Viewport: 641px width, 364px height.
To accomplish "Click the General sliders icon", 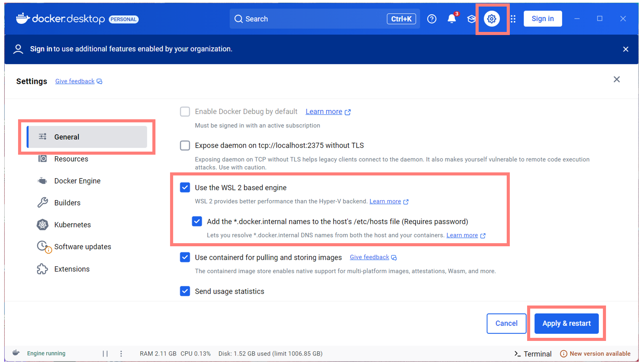I will [x=43, y=137].
